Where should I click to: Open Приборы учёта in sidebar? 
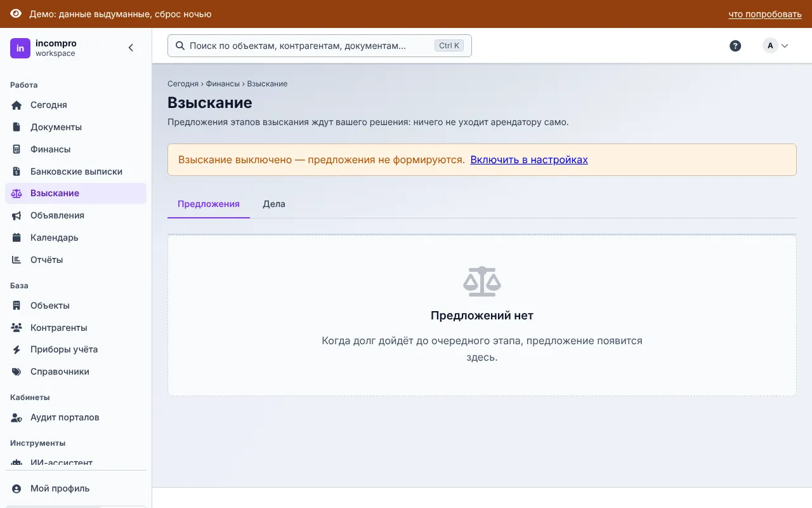75,349
